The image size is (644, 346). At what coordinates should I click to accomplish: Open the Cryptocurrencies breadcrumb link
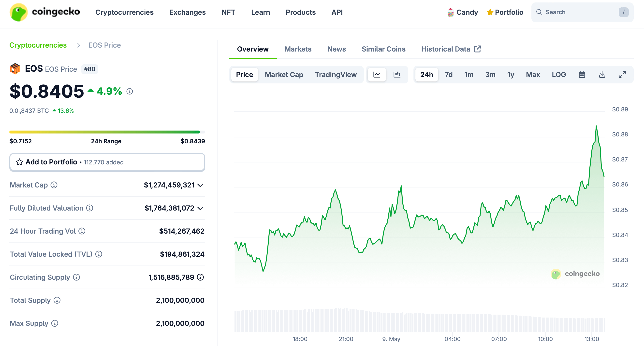click(x=38, y=45)
